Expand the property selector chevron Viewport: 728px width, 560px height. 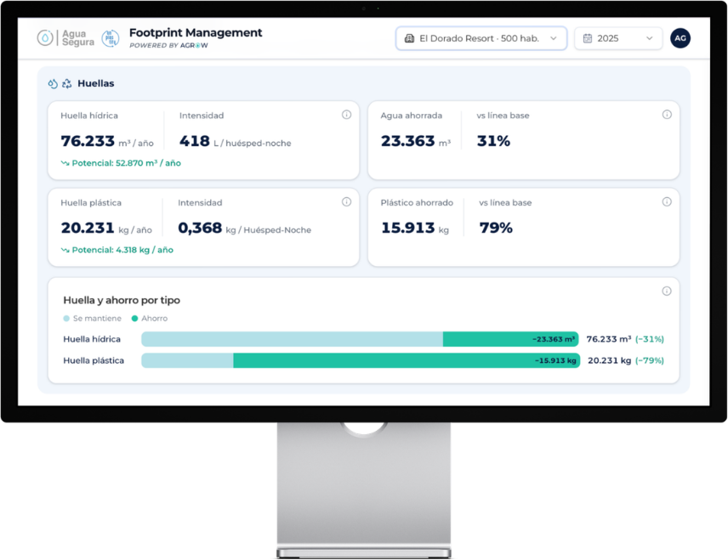tap(554, 38)
